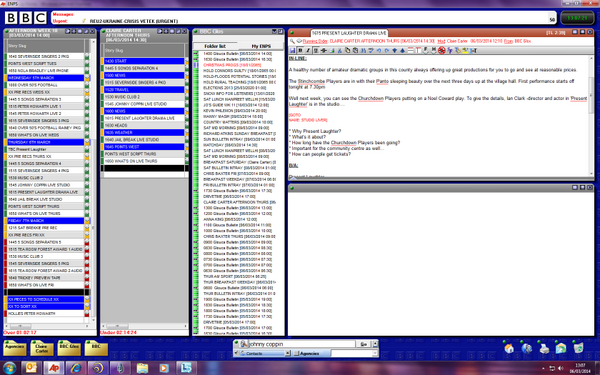Open the BBC gold folder
The image size is (600, 375).
[x=96, y=348]
